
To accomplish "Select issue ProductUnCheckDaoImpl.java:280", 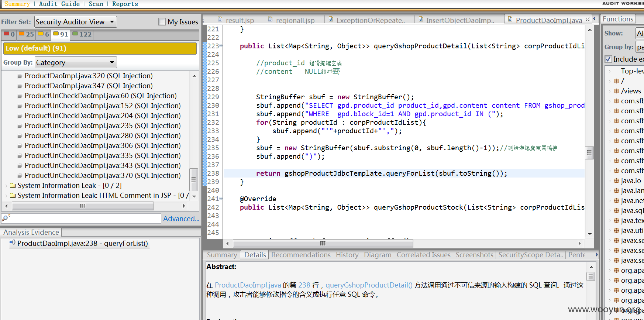I will click(103, 135).
